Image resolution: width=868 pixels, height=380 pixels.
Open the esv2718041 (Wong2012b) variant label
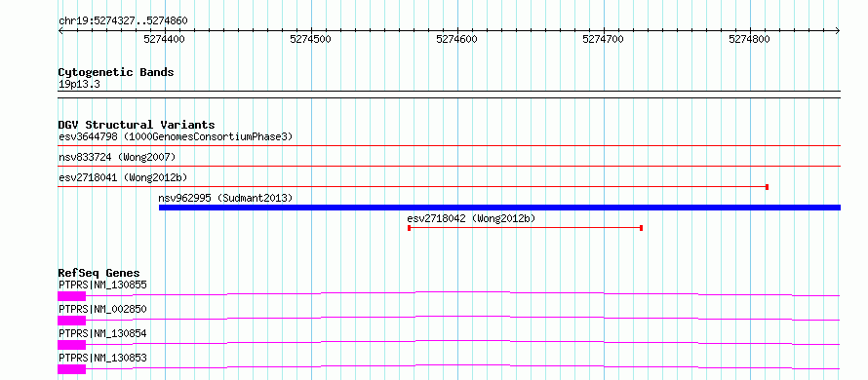(123, 177)
